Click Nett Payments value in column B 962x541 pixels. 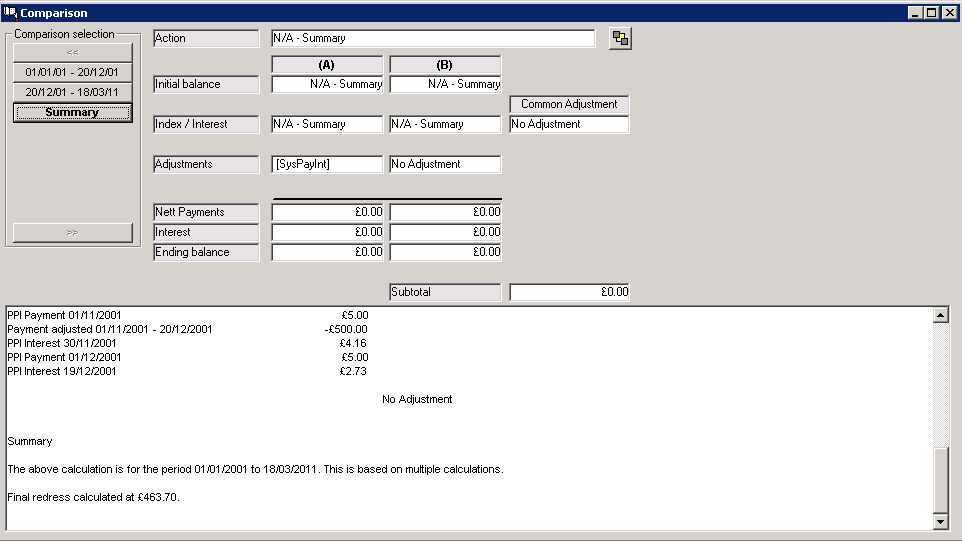pos(445,212)
